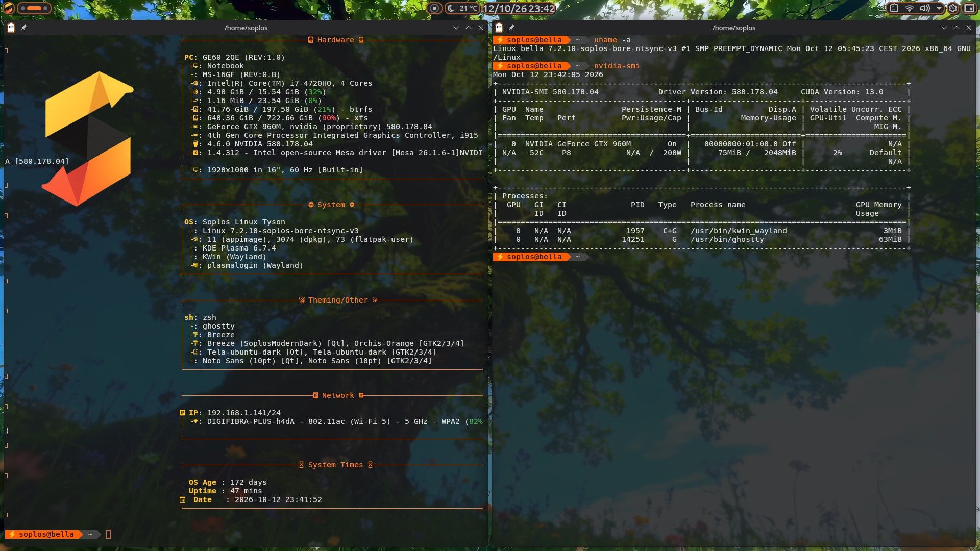980x551 pixels.
Task: Click the left terminal title /home/soplos
Action: click(x=246, y=28)
